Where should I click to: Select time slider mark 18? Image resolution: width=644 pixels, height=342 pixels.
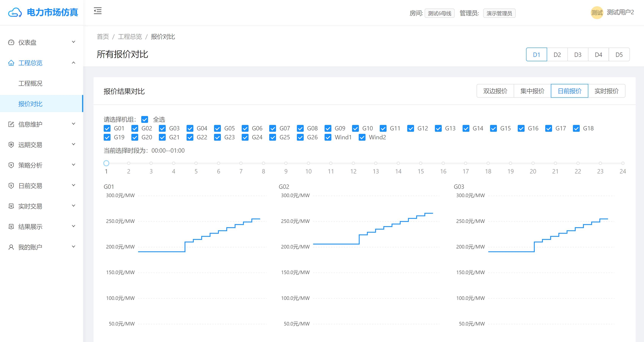(x=488, y=163)
